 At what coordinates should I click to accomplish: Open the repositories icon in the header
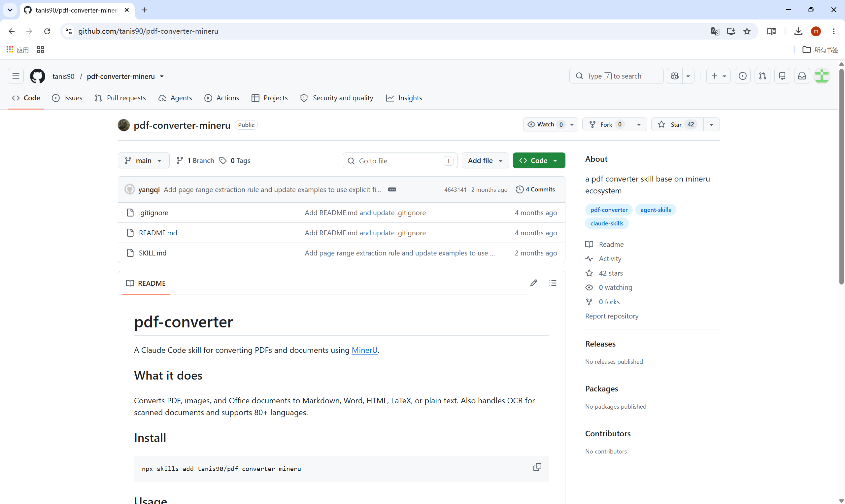(x=782, y=76)
